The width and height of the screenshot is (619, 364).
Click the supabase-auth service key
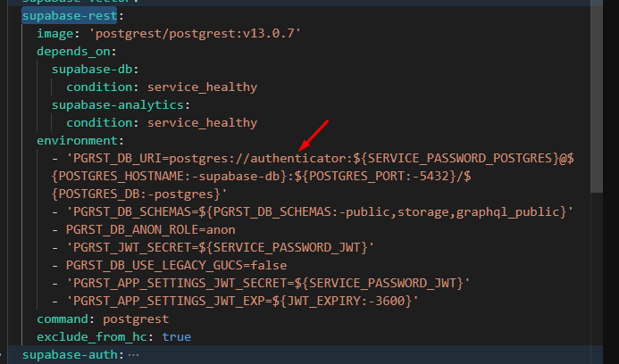pos(73,355)
